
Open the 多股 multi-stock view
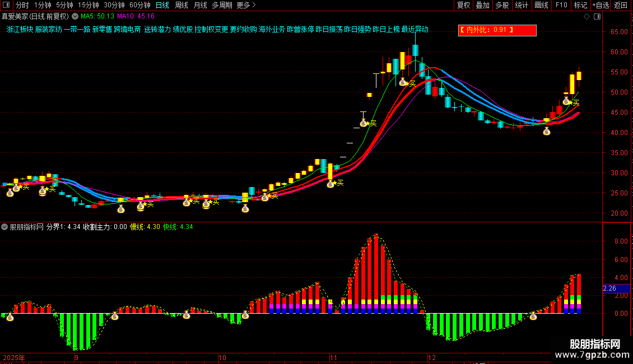[x=502, y=5]
